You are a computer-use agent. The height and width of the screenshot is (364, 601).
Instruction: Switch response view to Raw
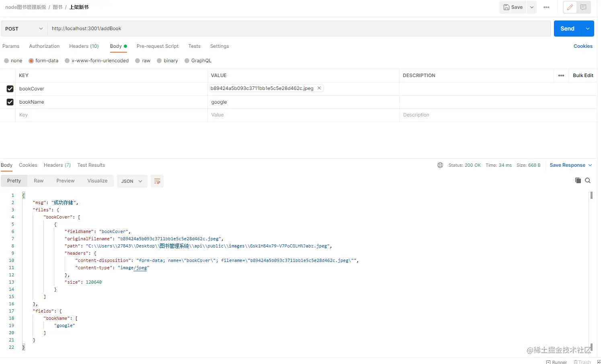tap(39, 181)
